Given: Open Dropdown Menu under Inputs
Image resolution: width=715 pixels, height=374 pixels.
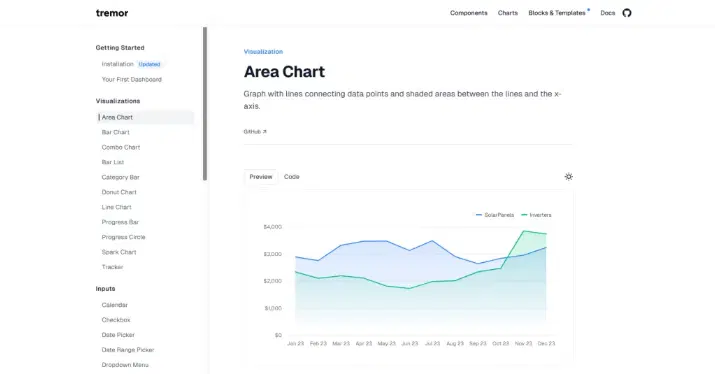Looking at the screenshot, I should [125, 365].
